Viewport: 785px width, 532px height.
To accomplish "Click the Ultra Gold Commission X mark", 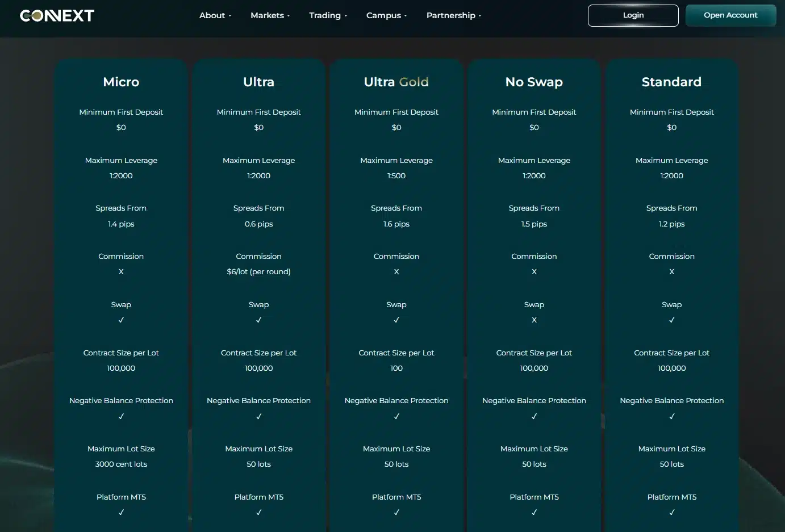I will [x=396, y=272].
